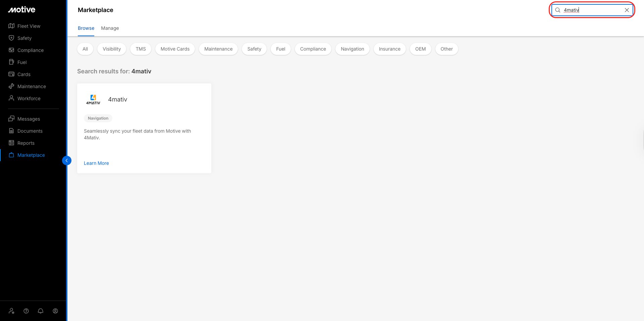
Task: Click the Workforce person icon
Action: click(x=11, y=98)
